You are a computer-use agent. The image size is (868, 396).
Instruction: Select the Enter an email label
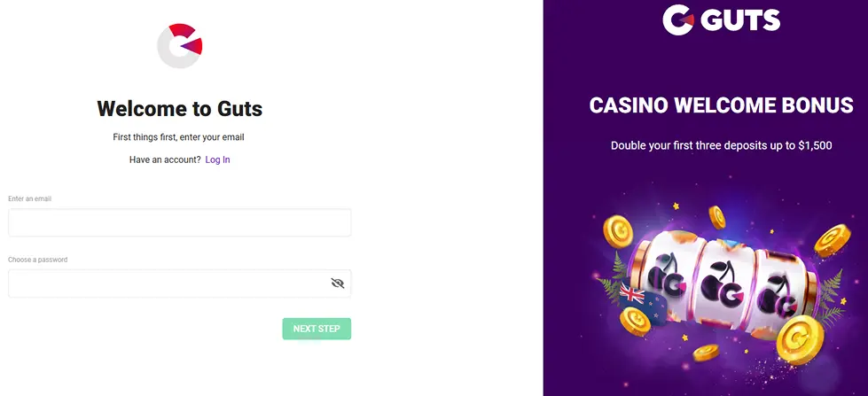(30, 198)
